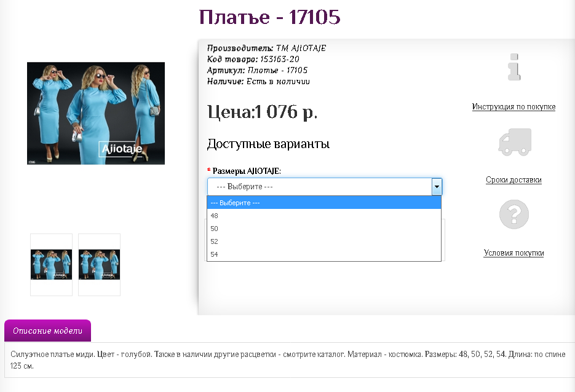575x392 pixels.
Task: Click the delivery truck icon
Action: pyautogui.click(x=514, y=142)
